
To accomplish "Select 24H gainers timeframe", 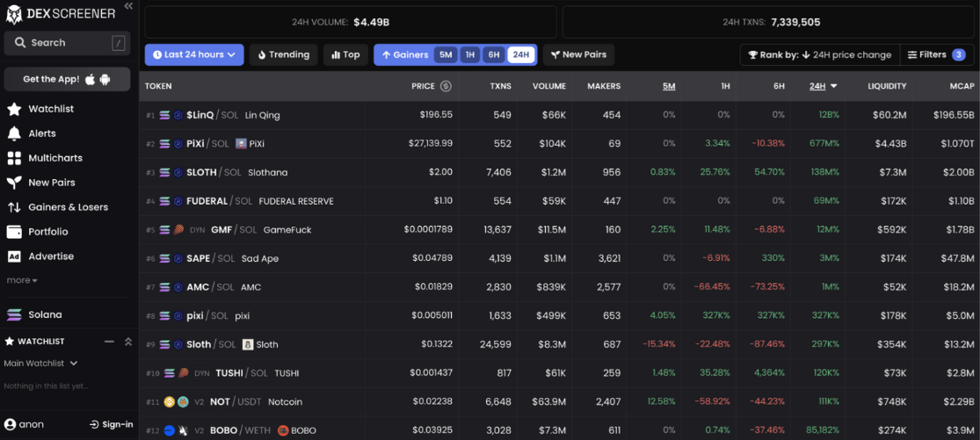I will coord(520,55).
